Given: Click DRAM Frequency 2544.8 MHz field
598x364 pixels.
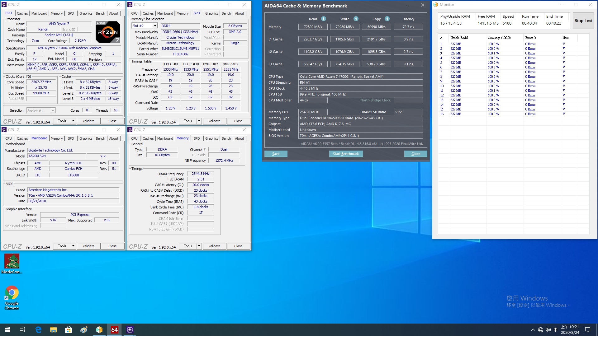Looking at the screenshot, I should 201,174.
